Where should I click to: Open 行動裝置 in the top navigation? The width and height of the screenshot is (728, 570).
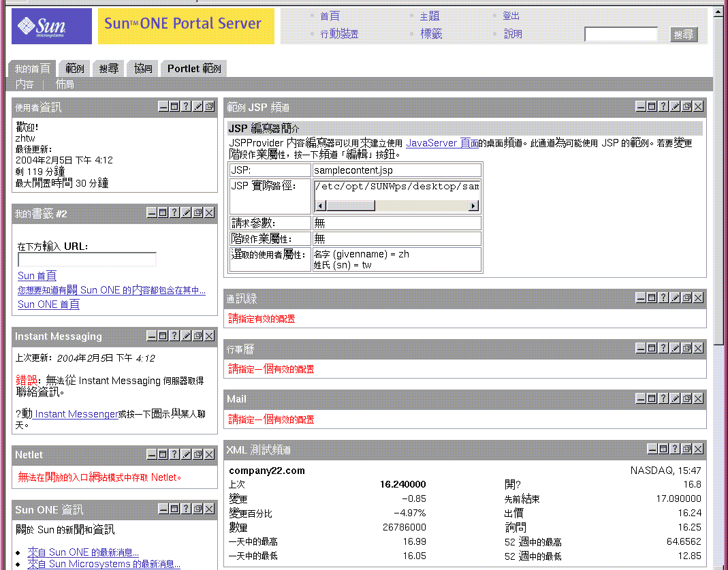(x=339, y=34)
